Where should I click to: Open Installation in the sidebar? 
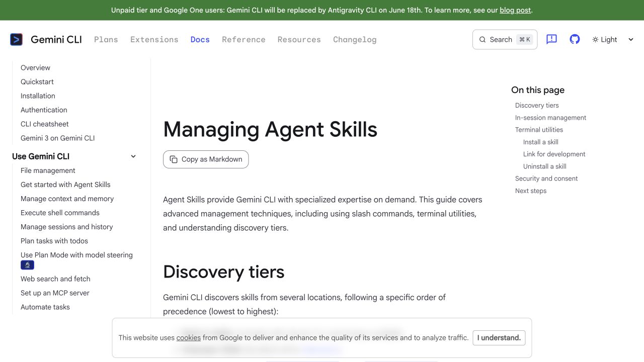[x=38, y=96]
